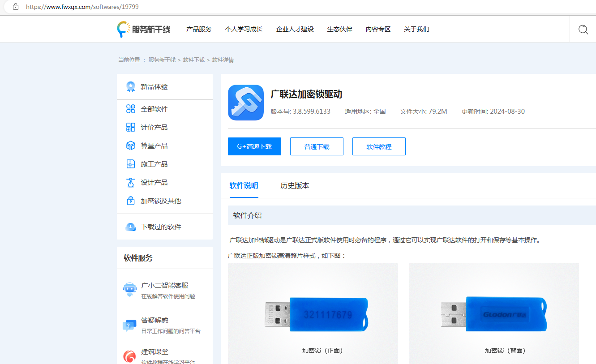Click the 下载过的软件 cloud icon
Screen dimensions: 596x364
coord(131,227)
